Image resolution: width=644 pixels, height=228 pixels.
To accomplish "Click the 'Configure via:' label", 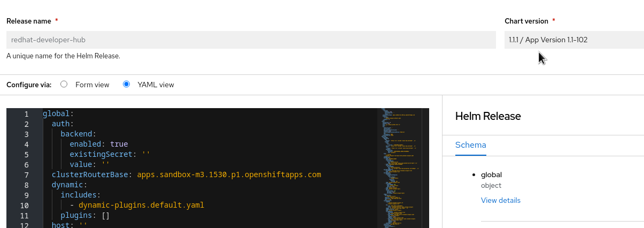I will tap(29, 85).
